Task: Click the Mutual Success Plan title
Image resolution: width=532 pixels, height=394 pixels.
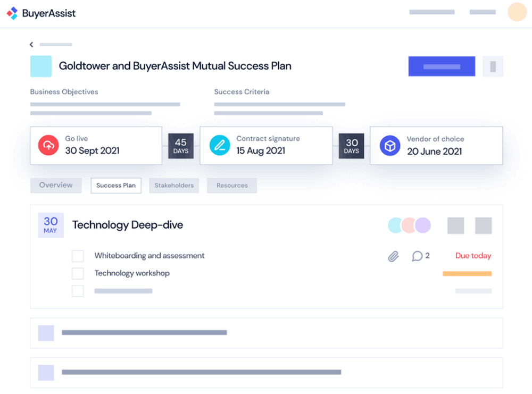Action: [x=175, y=66]
